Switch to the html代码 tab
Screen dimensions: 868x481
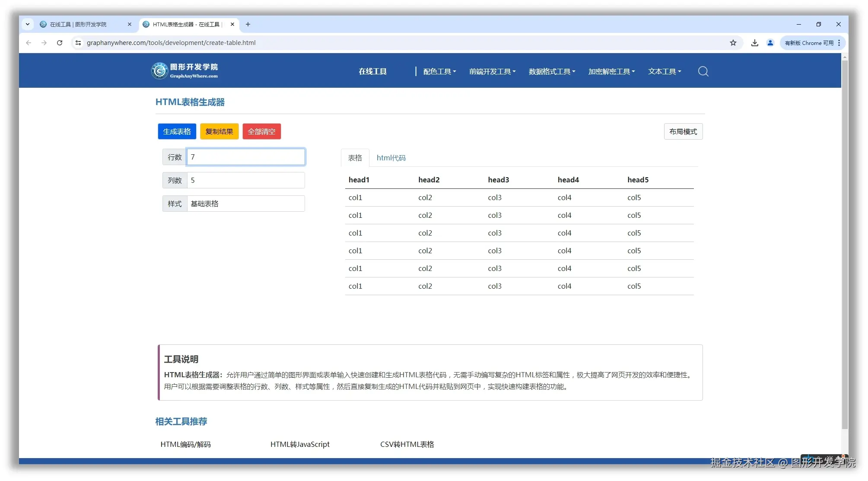coord(391,158)
